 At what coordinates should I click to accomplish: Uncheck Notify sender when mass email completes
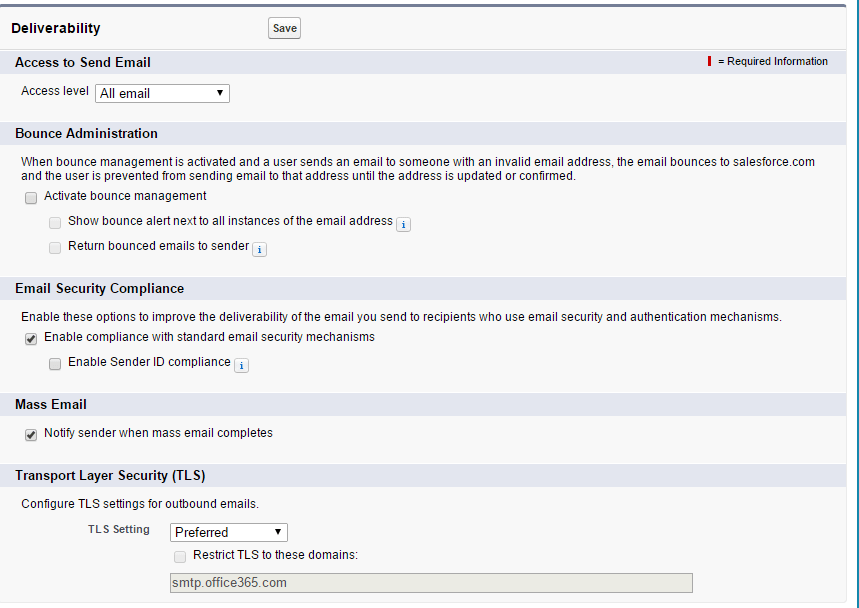tap(30, 435)
